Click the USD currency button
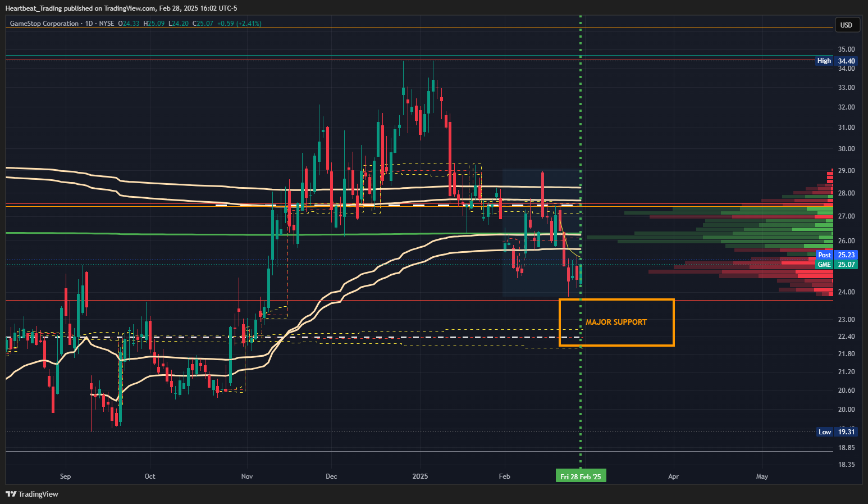This screenshot has width=868, height=504. coord(846,25)
